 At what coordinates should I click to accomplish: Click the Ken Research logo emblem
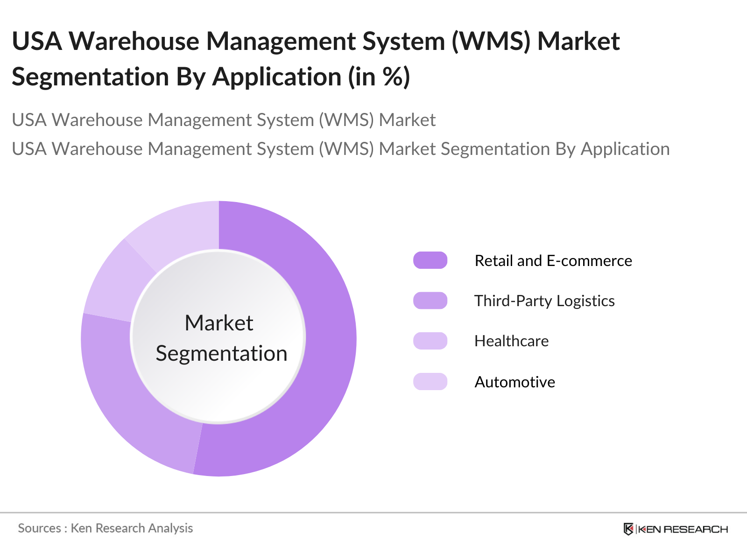628,529
